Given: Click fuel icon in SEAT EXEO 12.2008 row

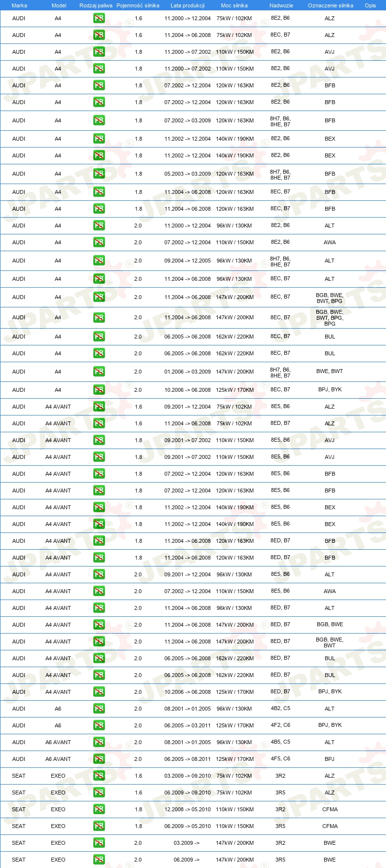Looking at the screenshot, I should click(x=99, y=809).
